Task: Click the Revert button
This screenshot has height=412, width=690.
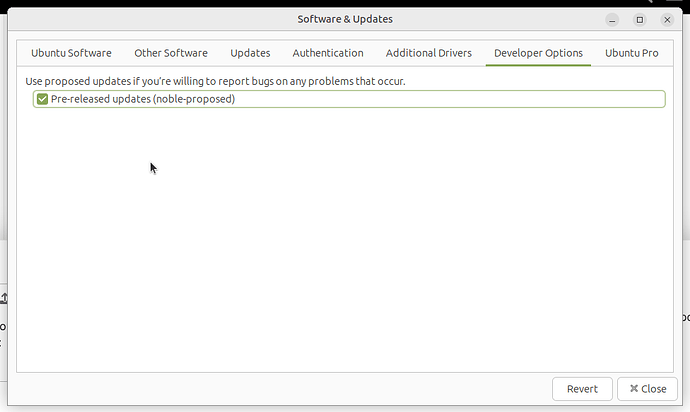Action: (x=582, y=389)
